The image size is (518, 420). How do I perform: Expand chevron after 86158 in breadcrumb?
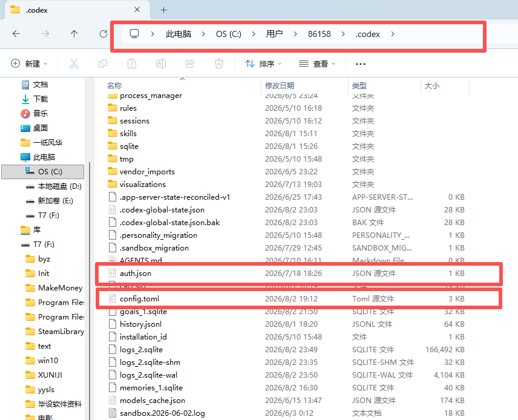pyautogui.click(x=343, y=34)
